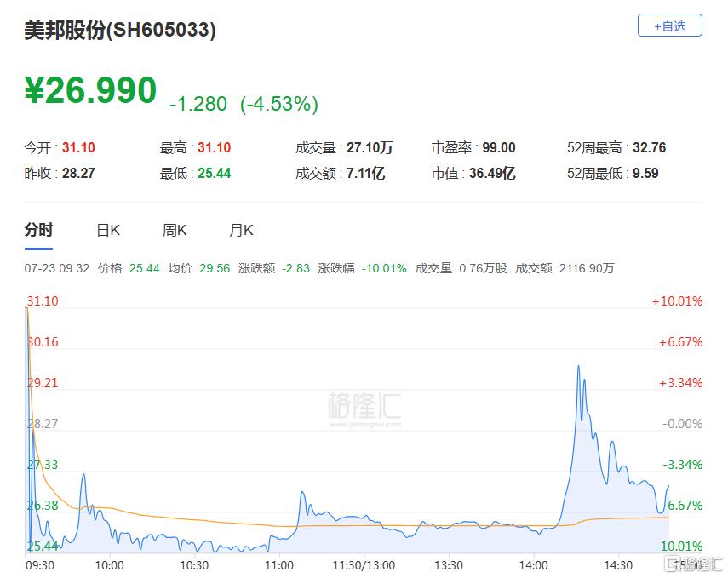Screen dimensions: 728x578
Task: Select the 分时 intraday chart tab
Action: coord(38,230)
